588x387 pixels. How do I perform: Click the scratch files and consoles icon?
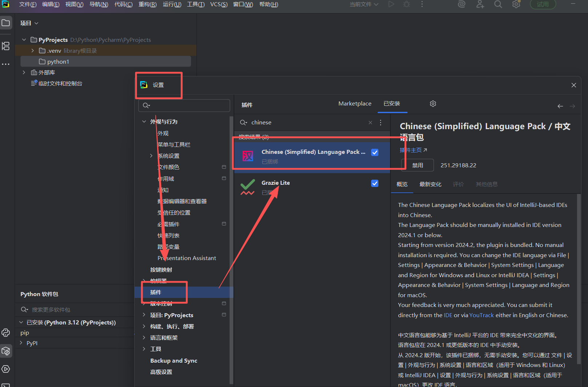(34, 83)
